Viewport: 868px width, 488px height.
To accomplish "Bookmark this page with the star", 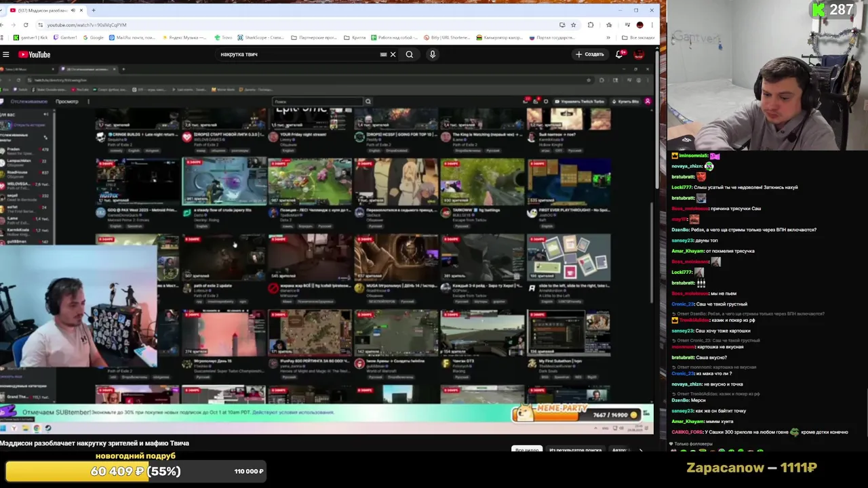I will click(x=573, y=25).
